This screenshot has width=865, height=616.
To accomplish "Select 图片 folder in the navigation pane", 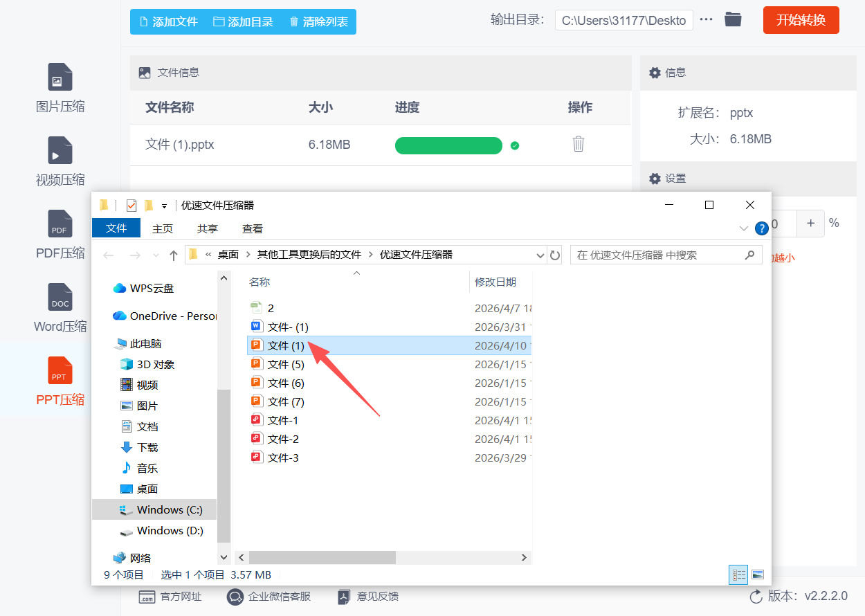I will pos(139,406).
